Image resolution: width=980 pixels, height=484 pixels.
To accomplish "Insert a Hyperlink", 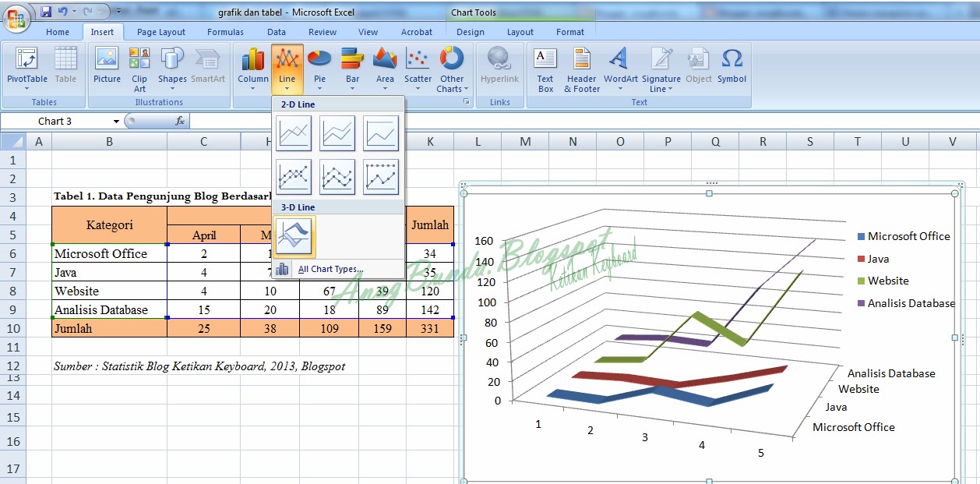I will tap(499, 69).
